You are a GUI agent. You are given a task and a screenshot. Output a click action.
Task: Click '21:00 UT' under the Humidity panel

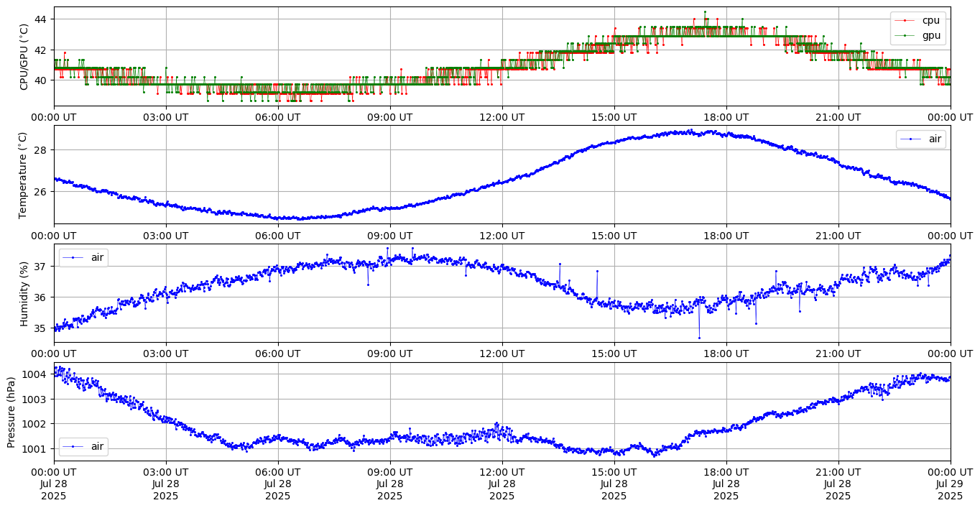click(838, 354)
